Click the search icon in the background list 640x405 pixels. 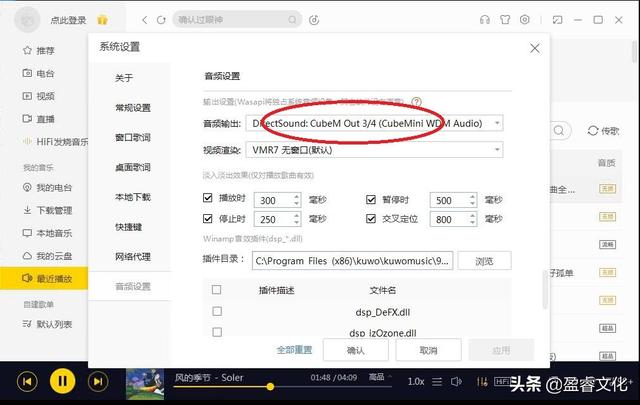(x=559, y=131)
